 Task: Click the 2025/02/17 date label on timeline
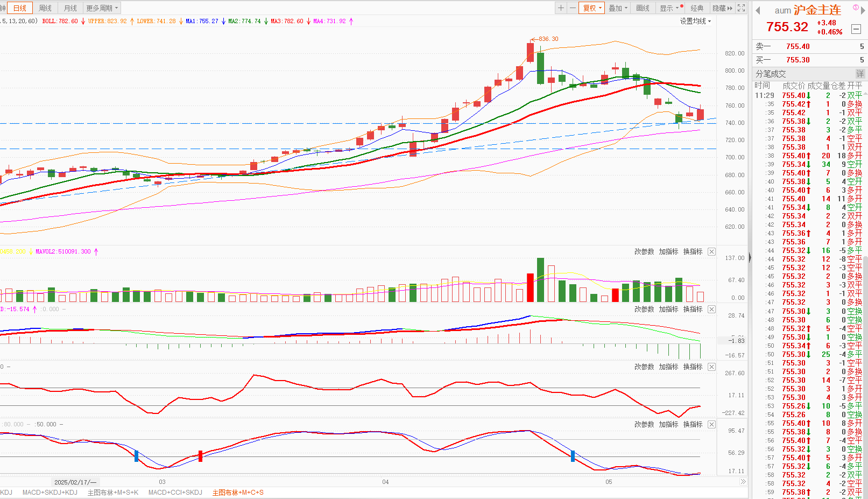click(x=75, y=482)
